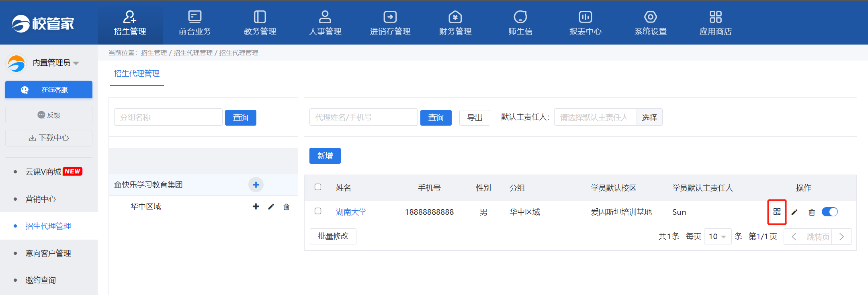Click the edit pencil in 湖南大学 row

794,212
